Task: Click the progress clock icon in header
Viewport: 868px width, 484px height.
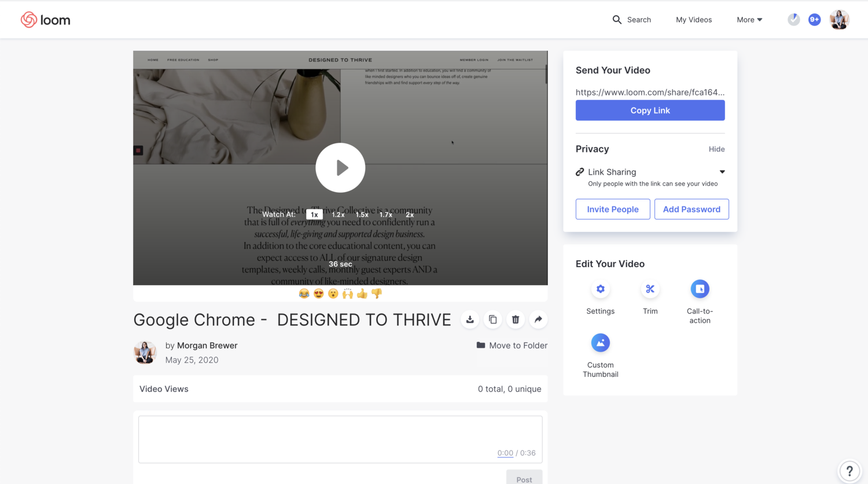Action: (x=793, y=20)
